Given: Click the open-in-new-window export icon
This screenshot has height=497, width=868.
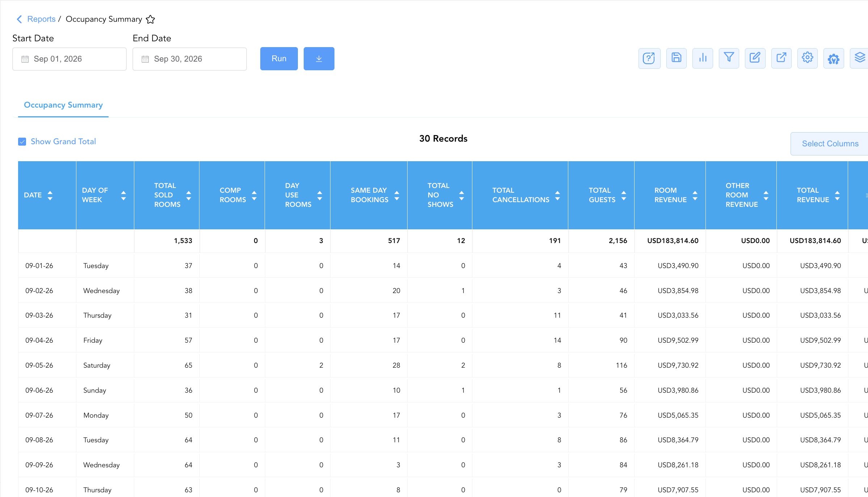Looking at the screenshot, I should click(781, 58).
